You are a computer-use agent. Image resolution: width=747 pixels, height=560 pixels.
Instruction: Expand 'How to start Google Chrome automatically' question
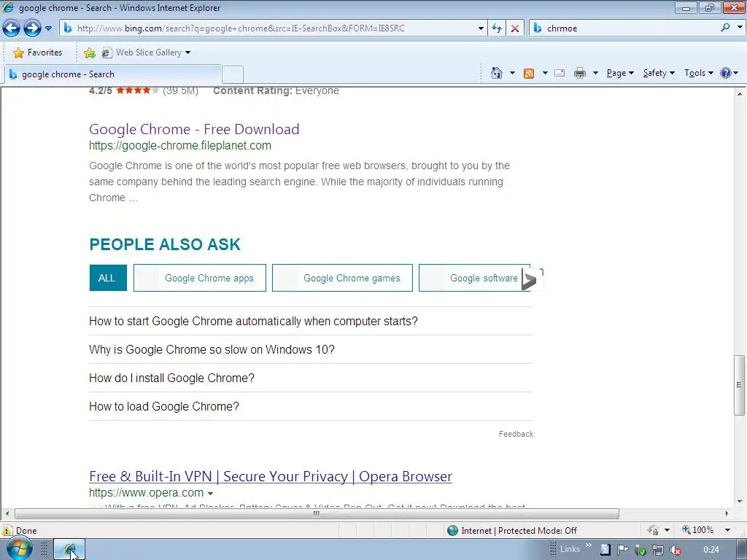(x=253, y=322)
